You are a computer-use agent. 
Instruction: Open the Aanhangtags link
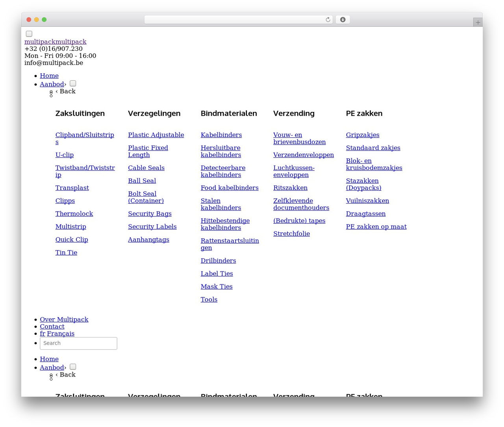(148, 239)
